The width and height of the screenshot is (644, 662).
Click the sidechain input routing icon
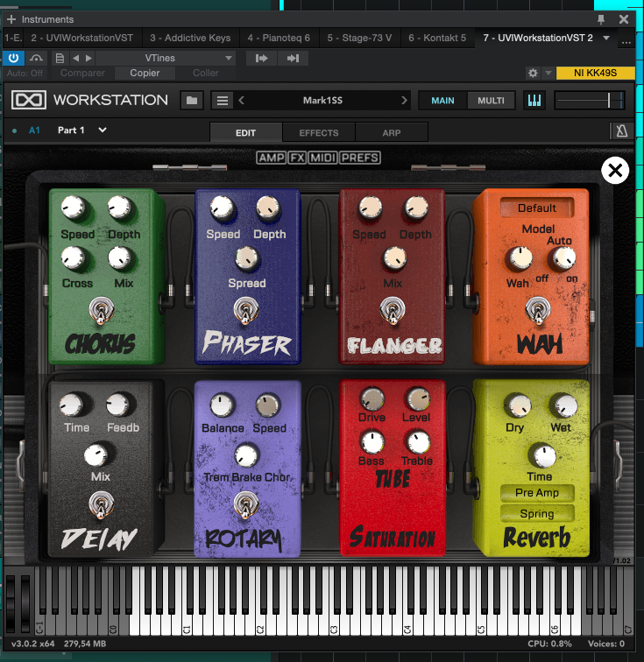pyautogui.click(x=262, y=58)
